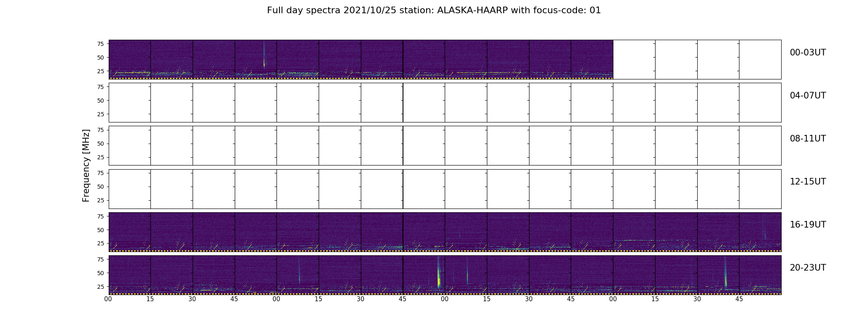The width and height of the screenshot is (868, 331).
Task: Click the faint burst in the second hour of 20-23UT
Action: pos(299,271)
